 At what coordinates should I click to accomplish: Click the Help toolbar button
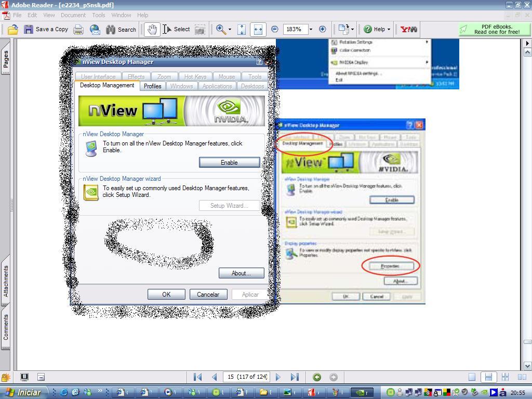[x=375, y=30]
